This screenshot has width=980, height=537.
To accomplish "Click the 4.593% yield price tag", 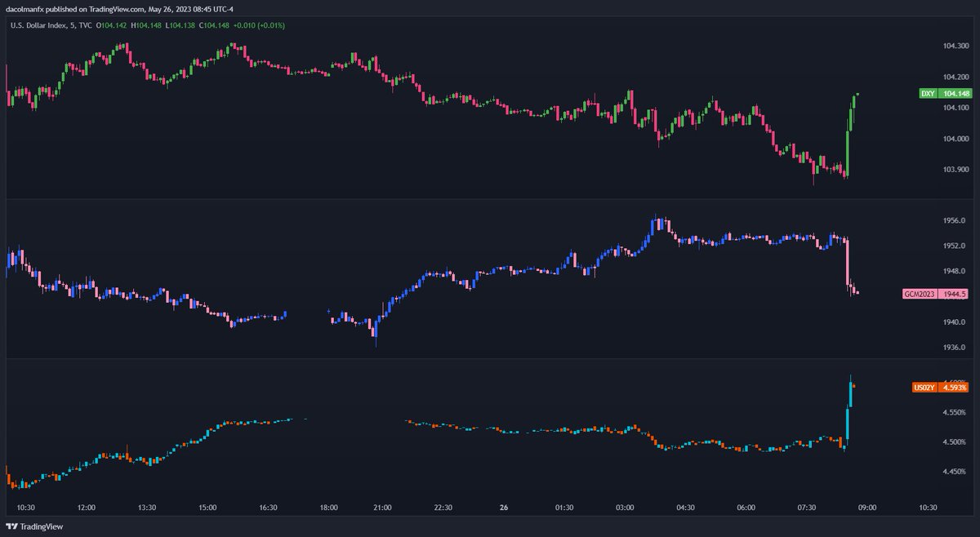I will 955,388.
